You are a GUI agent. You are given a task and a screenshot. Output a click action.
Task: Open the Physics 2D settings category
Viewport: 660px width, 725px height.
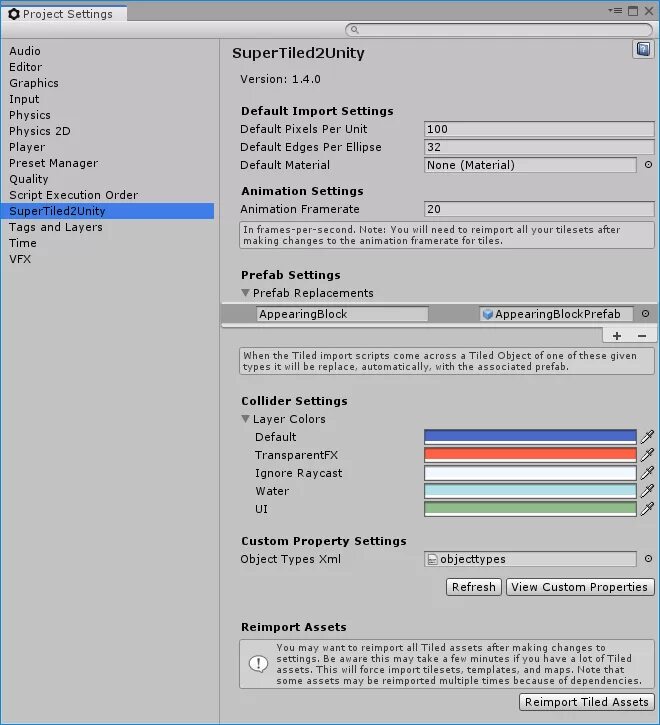[x=40, y=131]
